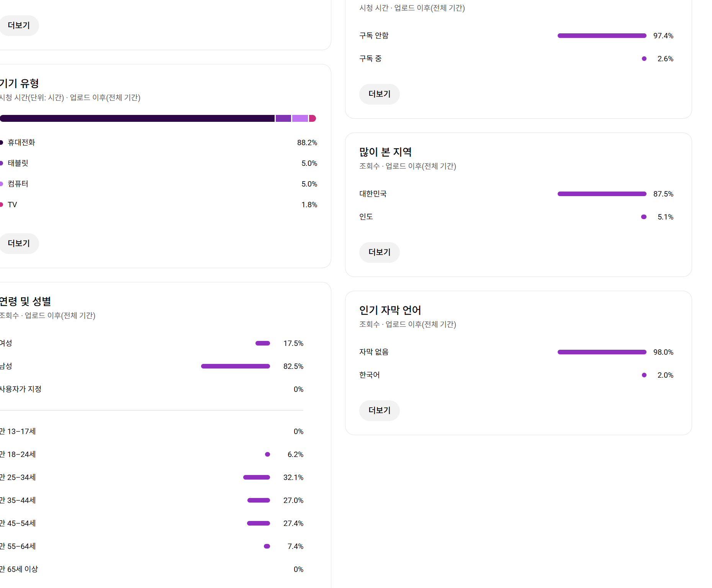Select the 한국어 2.0% dot indicator
This screenshot has width=712, height=588.
644,375
